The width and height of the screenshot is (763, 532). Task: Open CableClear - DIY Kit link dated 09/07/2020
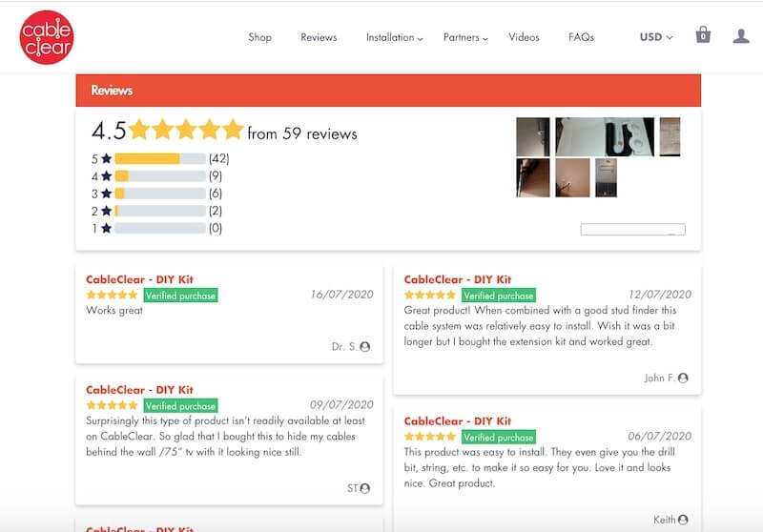(139, 390)
